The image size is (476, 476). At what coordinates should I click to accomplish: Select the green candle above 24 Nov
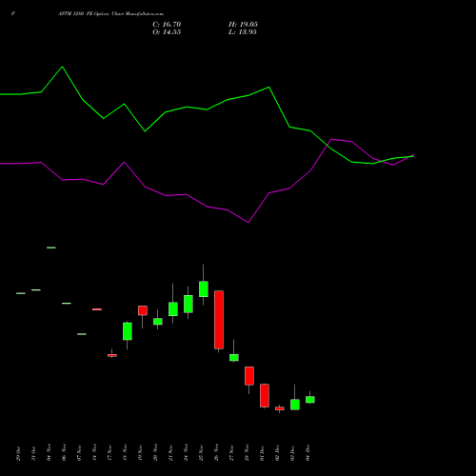tap(188, 304)
